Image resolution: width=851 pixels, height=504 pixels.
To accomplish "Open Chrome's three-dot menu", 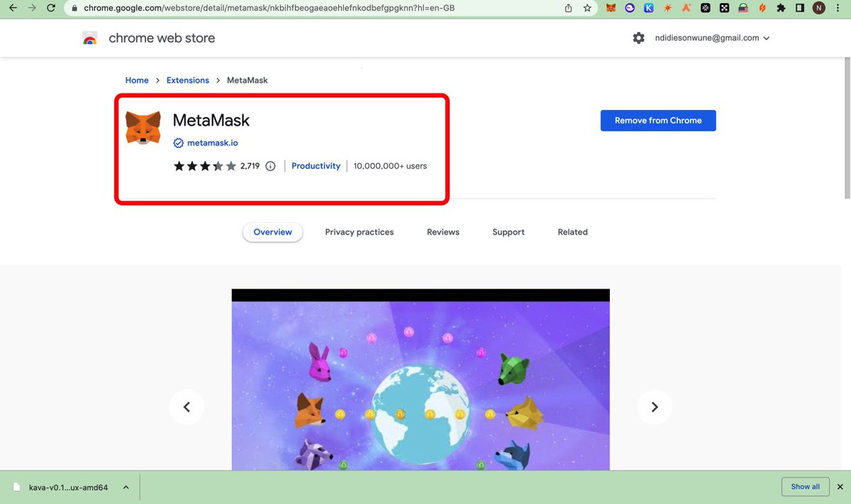I will pos(839,9).
